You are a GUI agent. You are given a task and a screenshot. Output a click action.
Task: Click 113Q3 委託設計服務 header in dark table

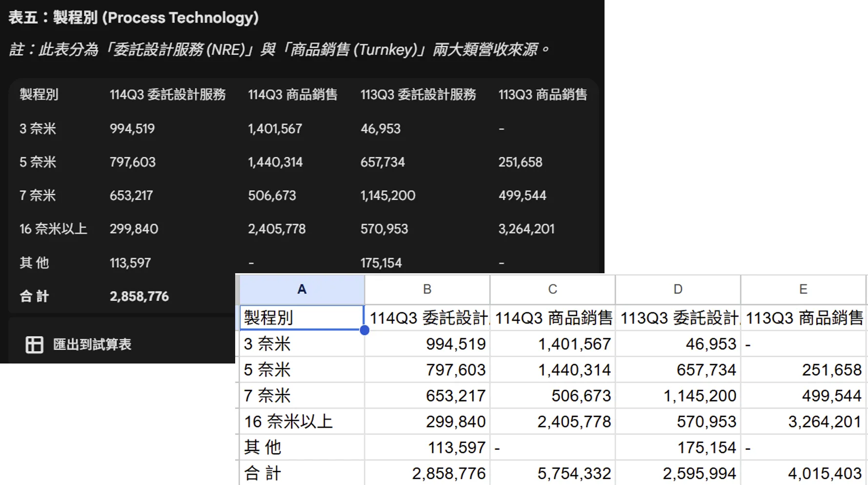click(x=418, y=95)
